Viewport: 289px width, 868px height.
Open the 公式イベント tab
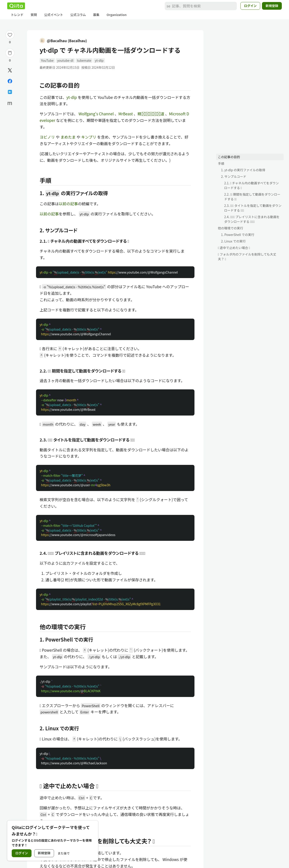pyautogui.click(x=54, y=15)
